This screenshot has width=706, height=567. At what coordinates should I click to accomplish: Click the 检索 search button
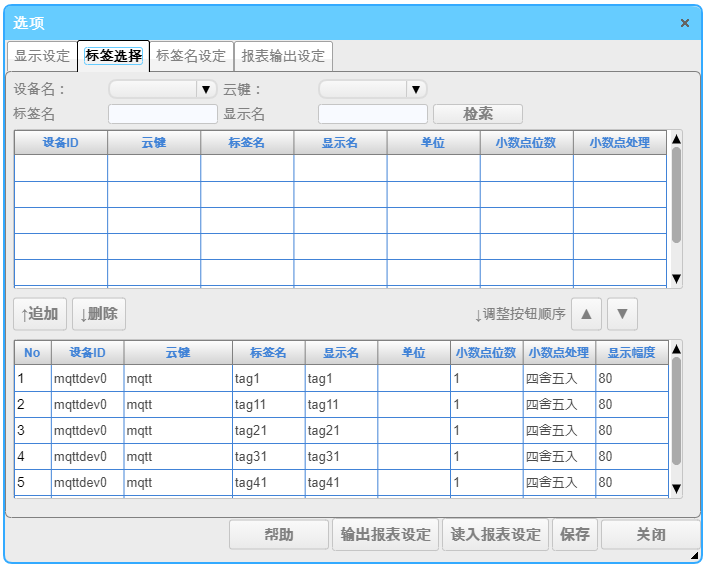coord(477,114)
